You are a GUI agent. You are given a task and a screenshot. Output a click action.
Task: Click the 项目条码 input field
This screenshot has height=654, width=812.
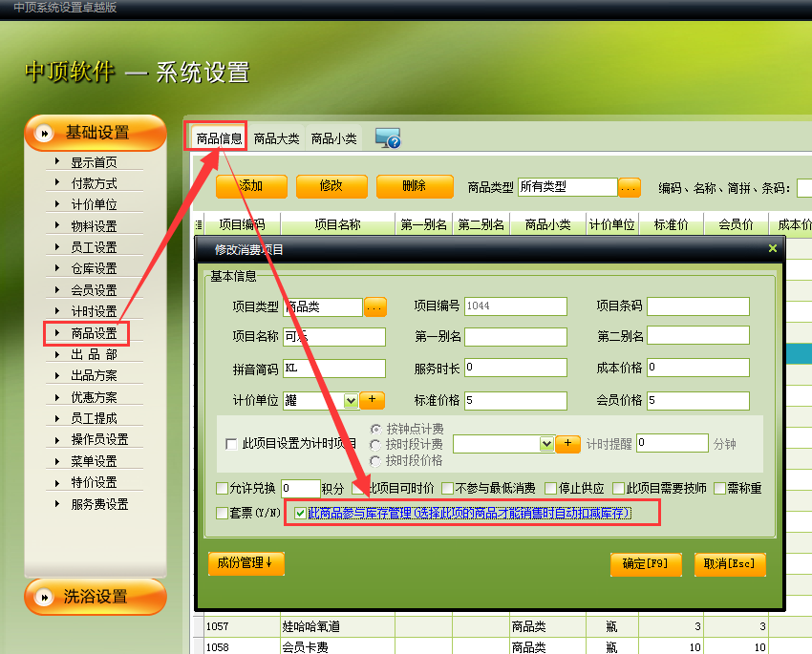coord(698,306)
